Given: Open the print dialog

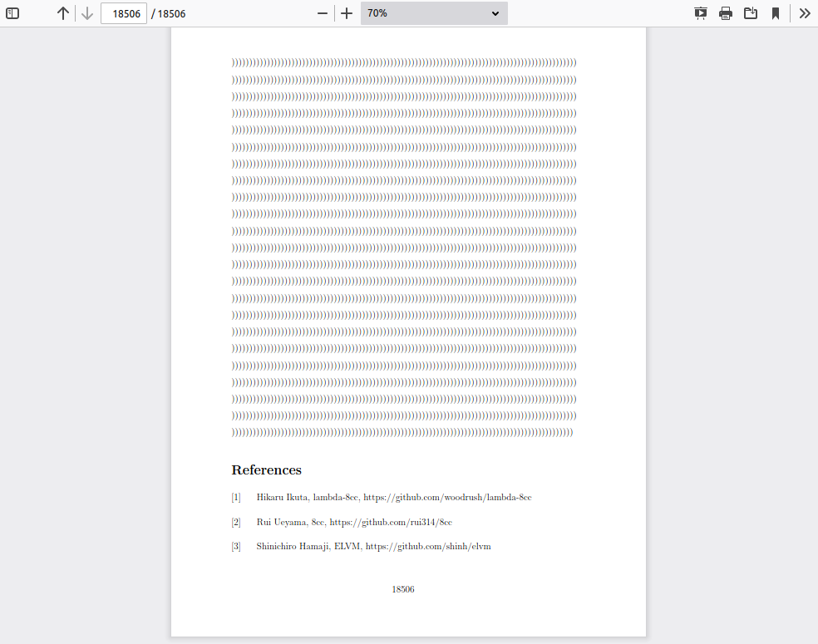Looking at the screenshot, I should 725,13.
